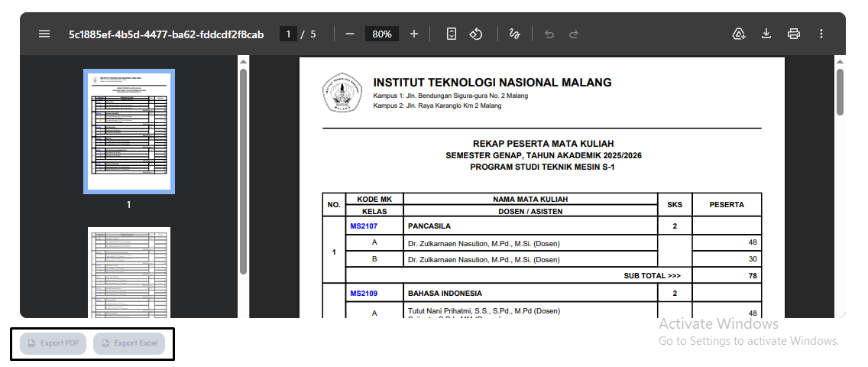This screenshot has width=868, height=367.
Task: Click the PROGRAM STUDI TEKNIK MESIN S-1 line
Action: (x=542, y=167)
